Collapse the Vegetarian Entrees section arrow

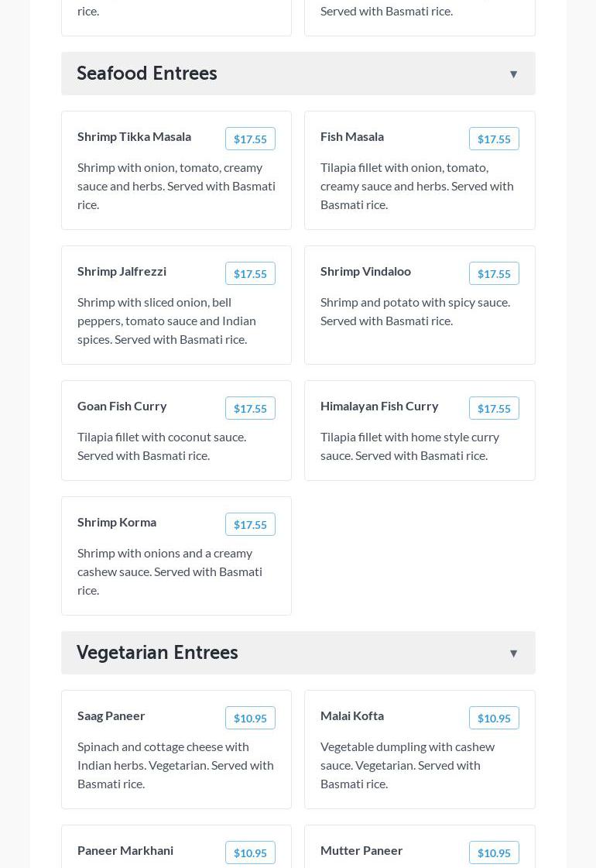(x=513, y=654)
